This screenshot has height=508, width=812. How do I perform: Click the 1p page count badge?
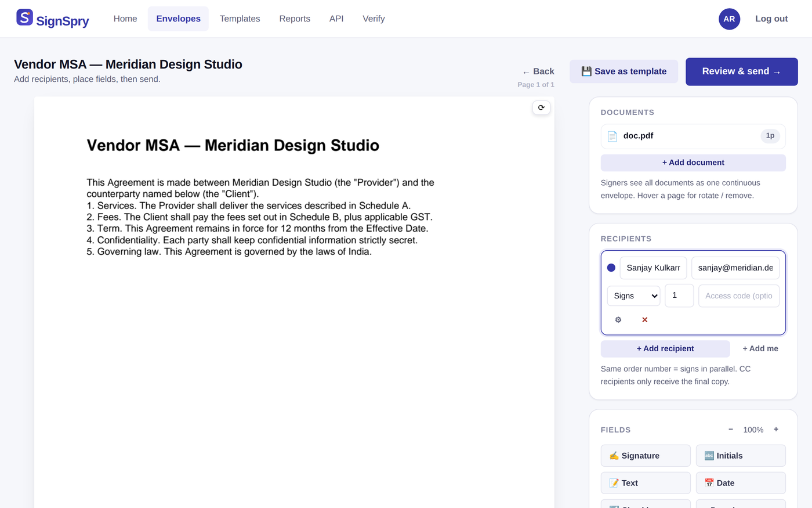(770, 136)
